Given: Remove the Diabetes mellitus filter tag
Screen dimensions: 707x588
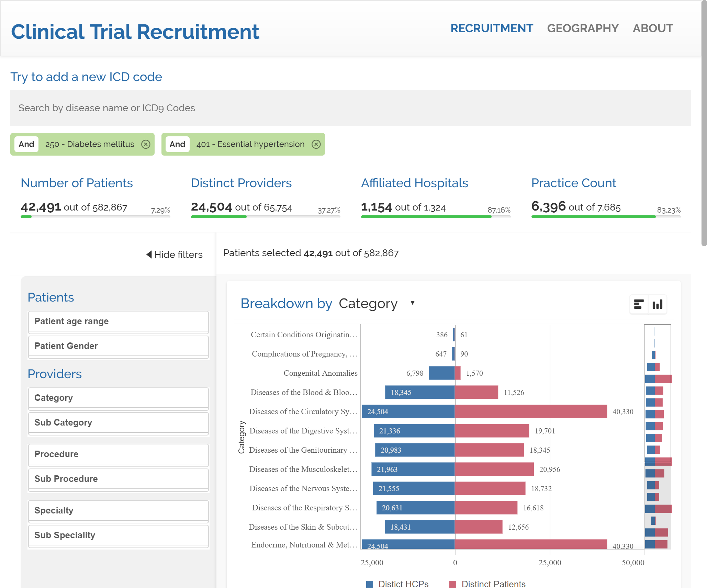Looking at the screenshot, I should click(x=146, y=144).
